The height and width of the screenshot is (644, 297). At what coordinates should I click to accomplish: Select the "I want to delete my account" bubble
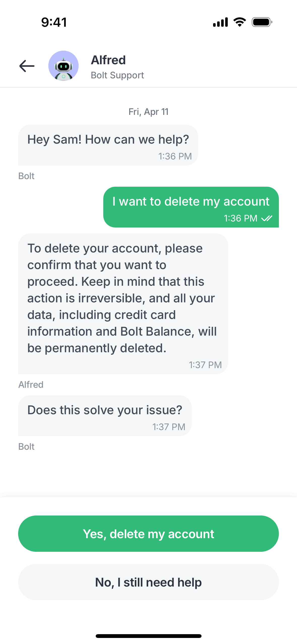pyautogui.click(x=191, y=202)
